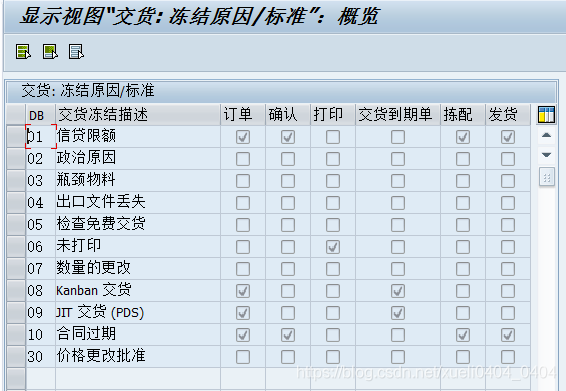
Task: Click the Deselect All toolbar icon
Action: pos(76,52)
